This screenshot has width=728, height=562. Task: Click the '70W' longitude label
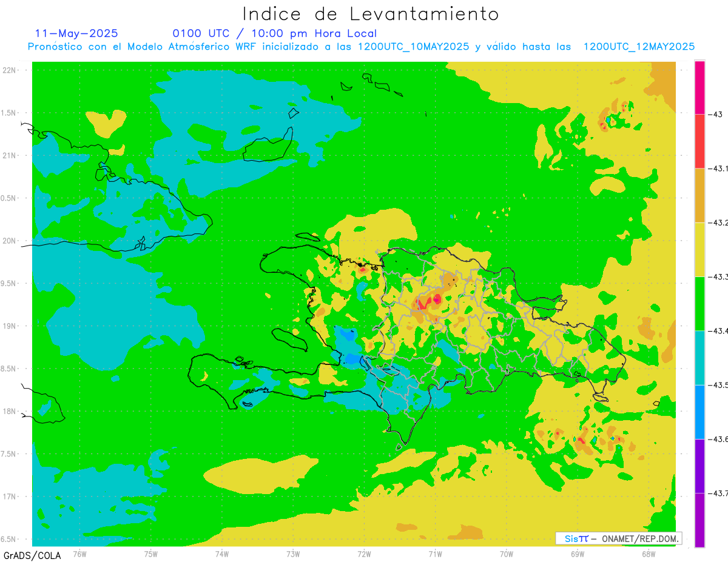tap(507, 554)
